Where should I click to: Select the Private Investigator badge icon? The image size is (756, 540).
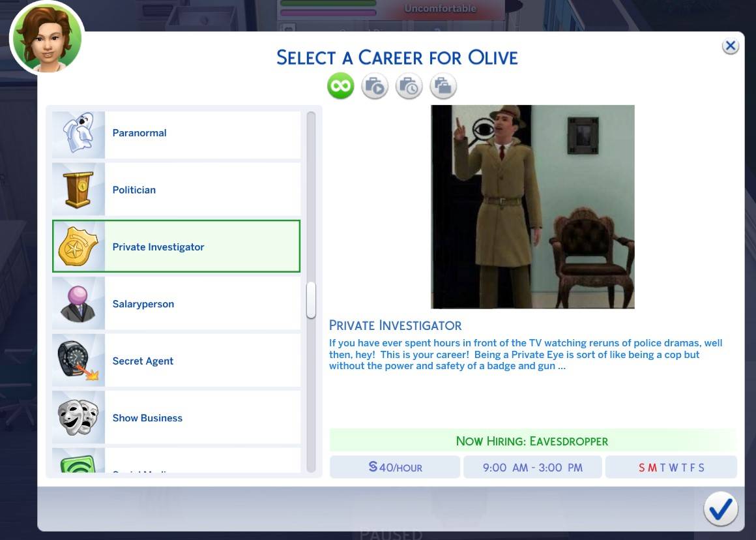point(78,247)
